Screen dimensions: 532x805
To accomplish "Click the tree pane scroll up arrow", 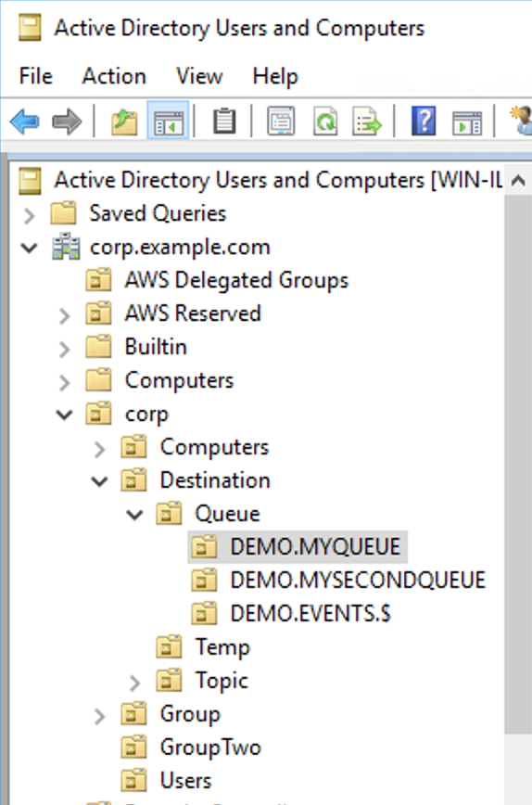I will point(518,181).
